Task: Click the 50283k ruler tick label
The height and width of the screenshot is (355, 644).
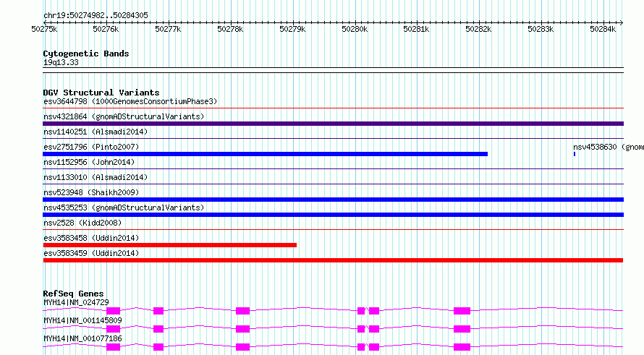Action: point(541,29)
